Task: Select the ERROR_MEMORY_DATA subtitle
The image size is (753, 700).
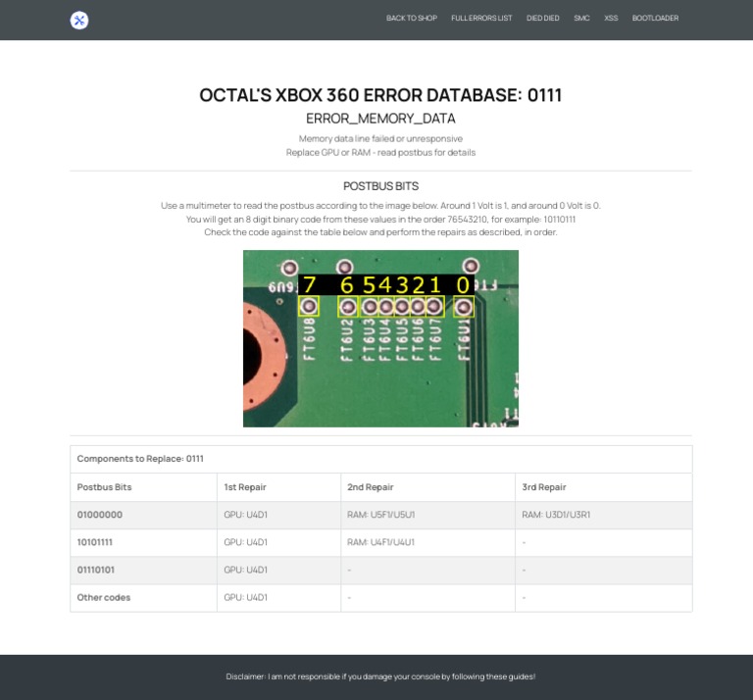Action: (x=380, y=119)
